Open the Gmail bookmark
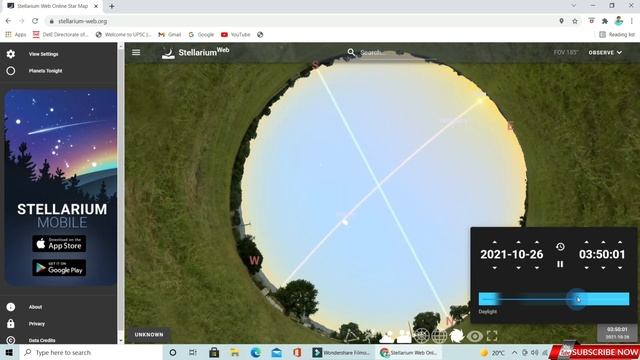Image resolution: width=640 pixels, height=360 pixels. click(170, 35)
